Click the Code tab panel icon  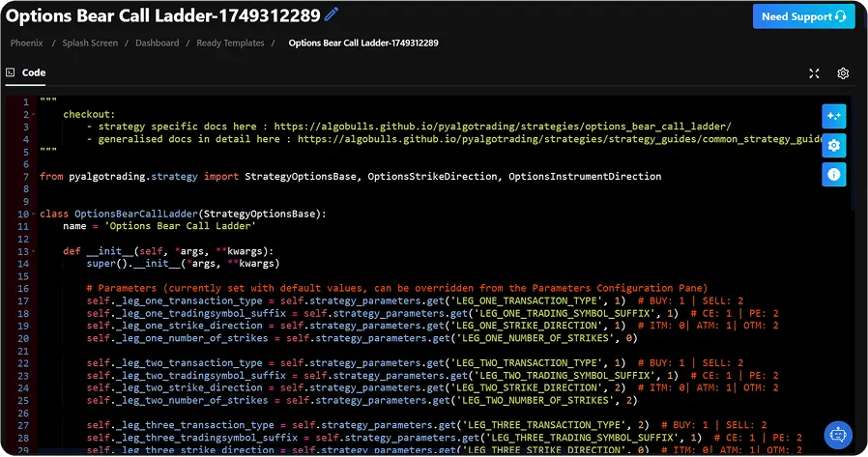click(10, 72)
